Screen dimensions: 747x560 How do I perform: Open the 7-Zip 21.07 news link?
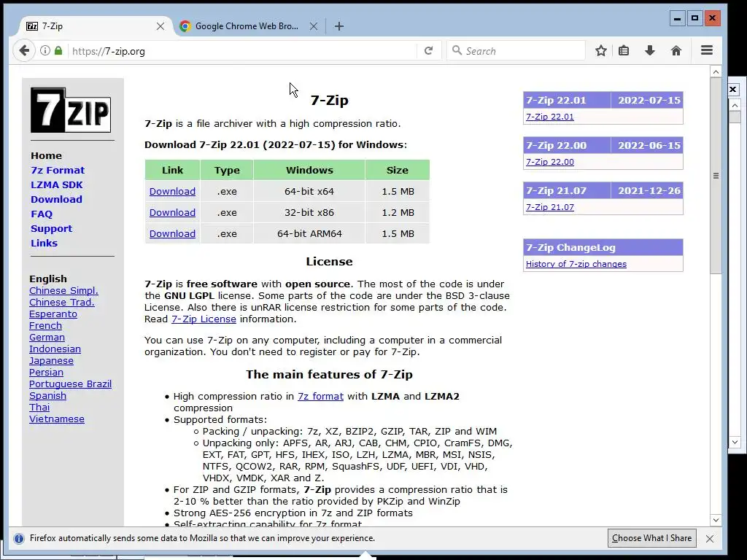550,207
